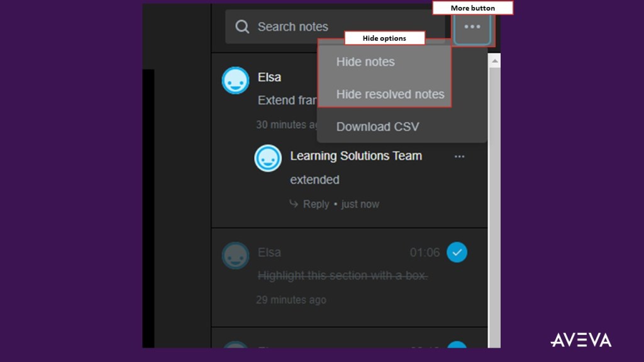Select Download CSV from the dropdown
The image size is (644, 362).
(x=377, y=127)
